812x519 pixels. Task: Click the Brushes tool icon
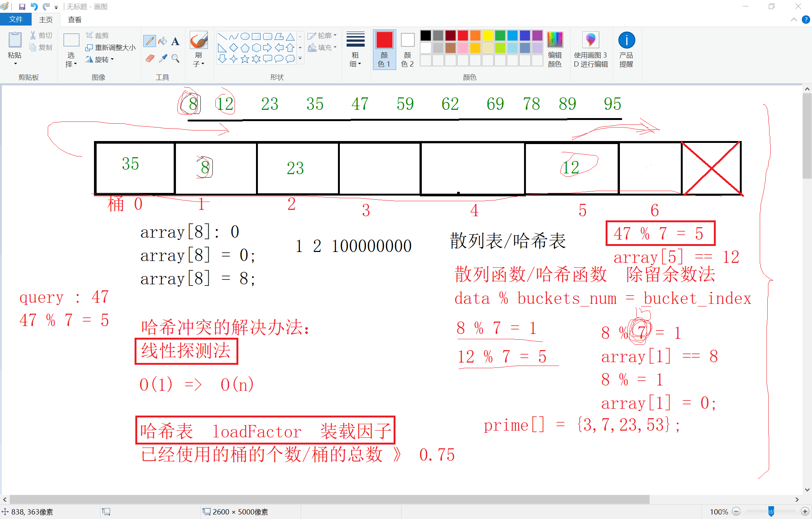(x=198, y=40)
